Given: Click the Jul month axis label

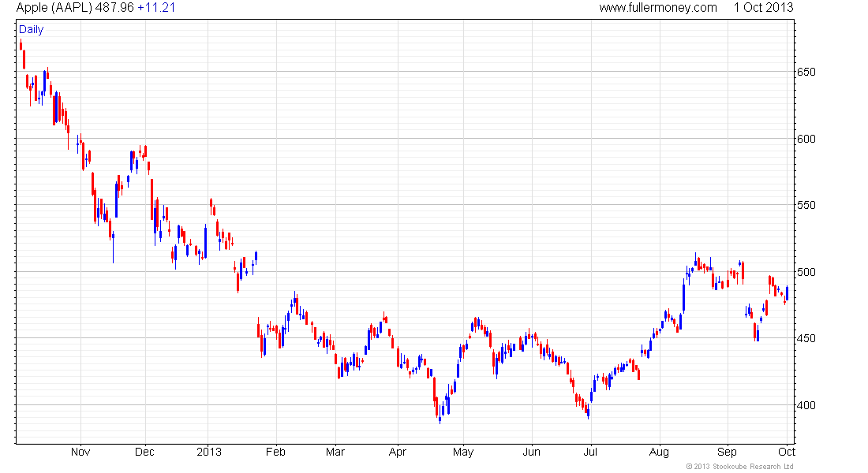Looking at the screenshot, I should [x=590, y=452].
